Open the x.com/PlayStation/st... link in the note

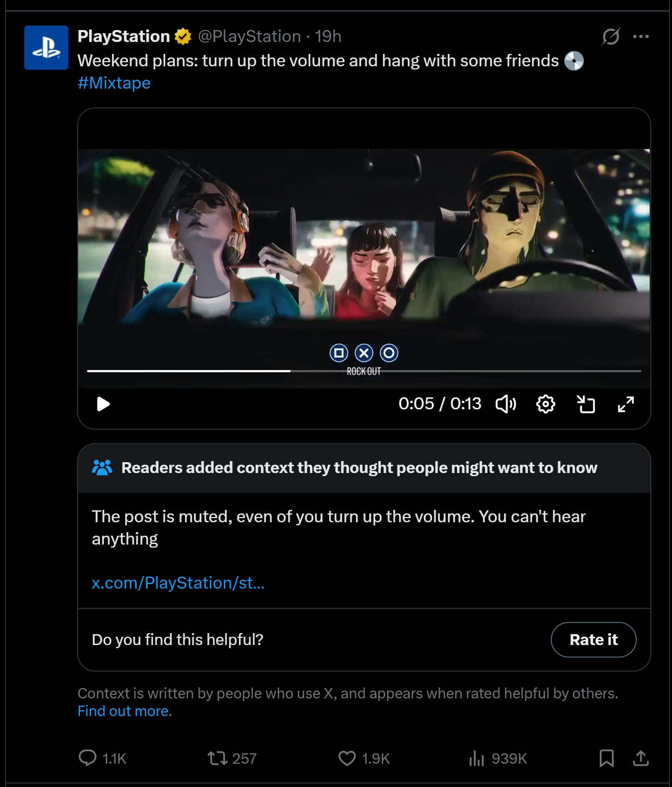click(x=178, y=583)
